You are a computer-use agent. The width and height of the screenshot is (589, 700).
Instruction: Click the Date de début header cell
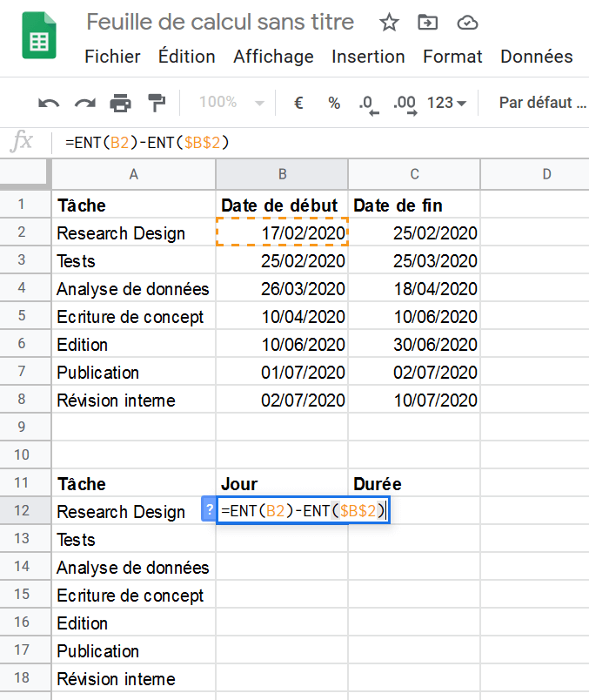click(x=282, y=205)
